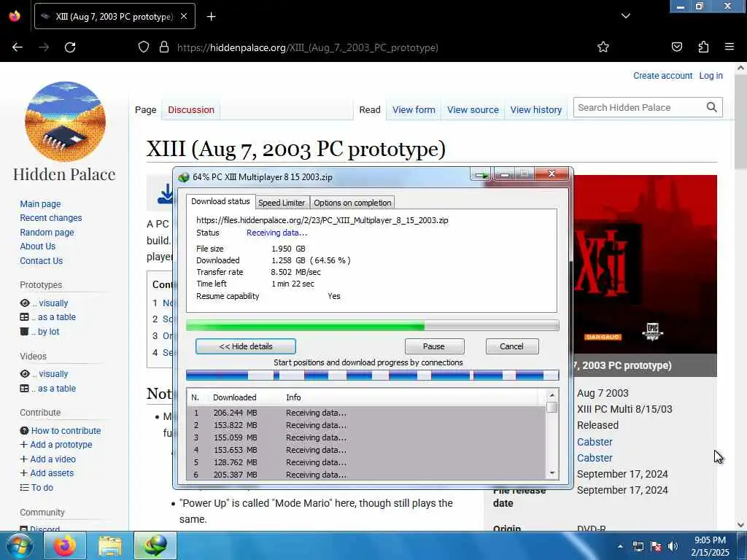
Task: Open Recent changes in sidebar
Action: point(51,217)
